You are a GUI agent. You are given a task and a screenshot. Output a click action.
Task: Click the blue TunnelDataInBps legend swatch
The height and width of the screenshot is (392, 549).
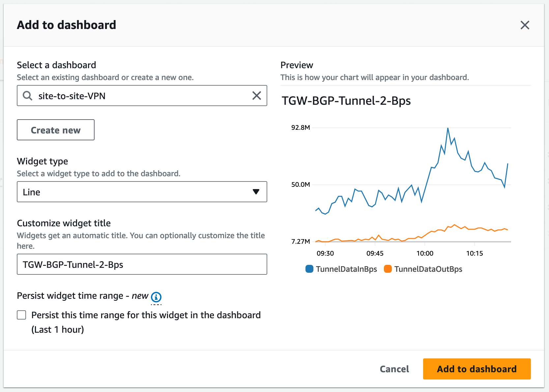pyautogui.click(x=309, y=269)
